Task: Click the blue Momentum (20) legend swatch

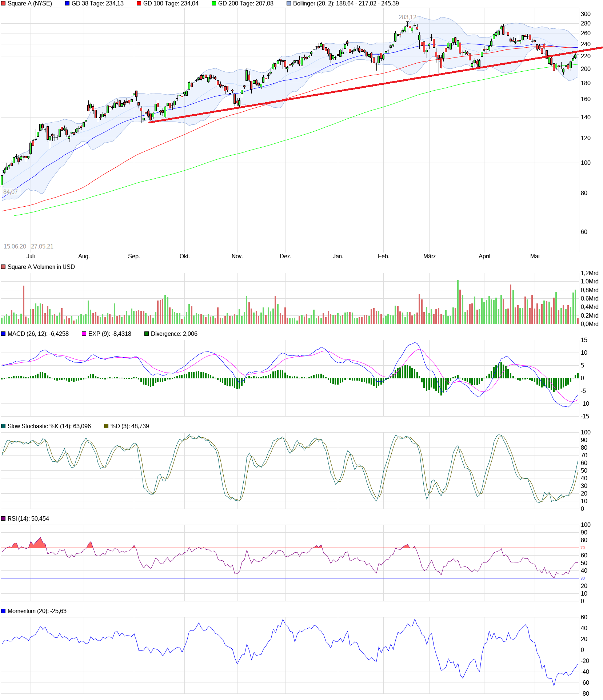Action: [3, 611]
